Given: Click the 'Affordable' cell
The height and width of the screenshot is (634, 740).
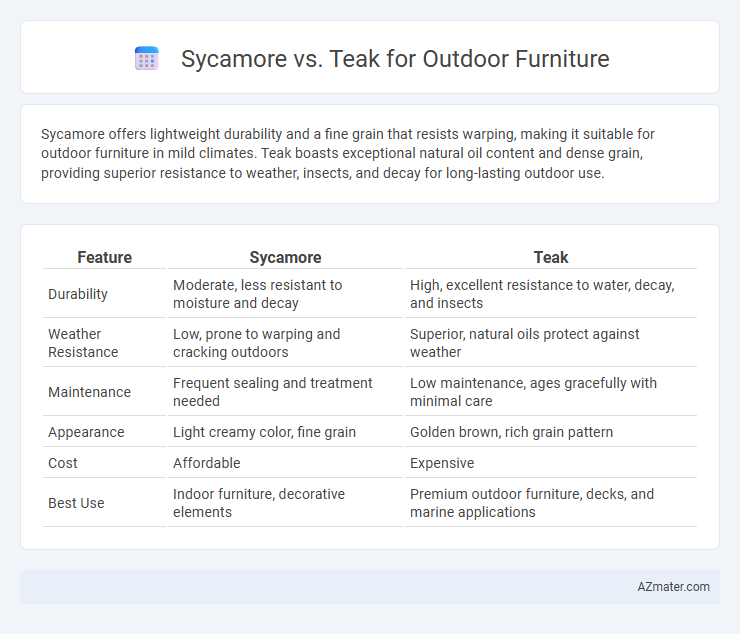Looking at the screenshot, I should 285,463.
